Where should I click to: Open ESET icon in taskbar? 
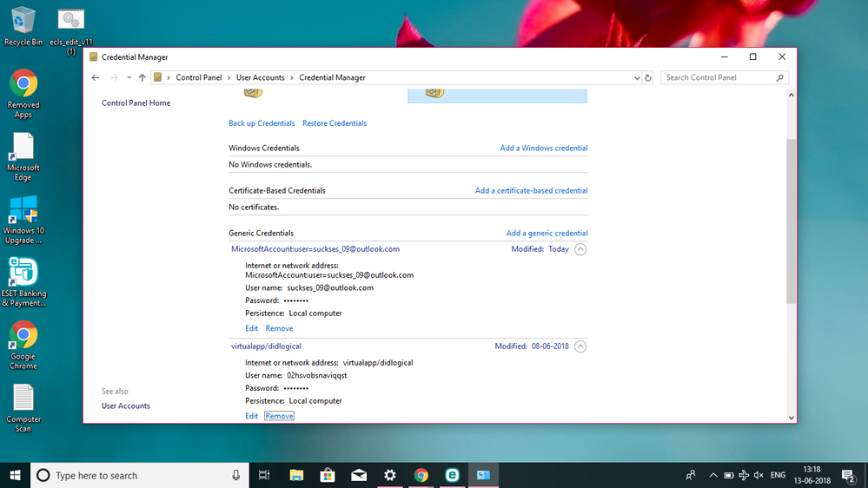tap(453, 475)
